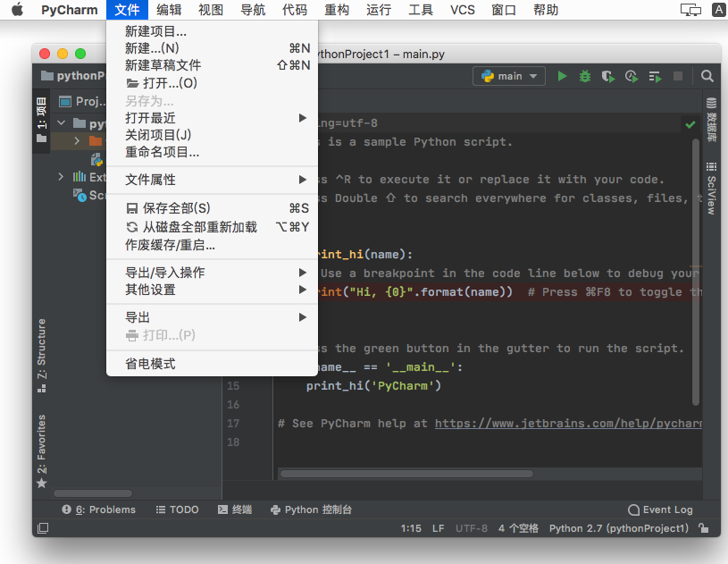728x564 pixels.
Task: Expand the 文件属性 submenu
Action: click(x=213, y=180)
